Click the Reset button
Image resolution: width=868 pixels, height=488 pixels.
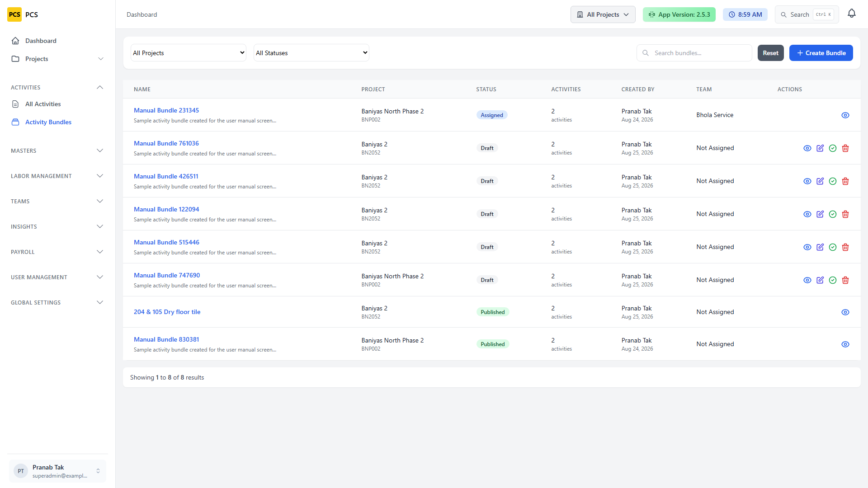[770, 53]
